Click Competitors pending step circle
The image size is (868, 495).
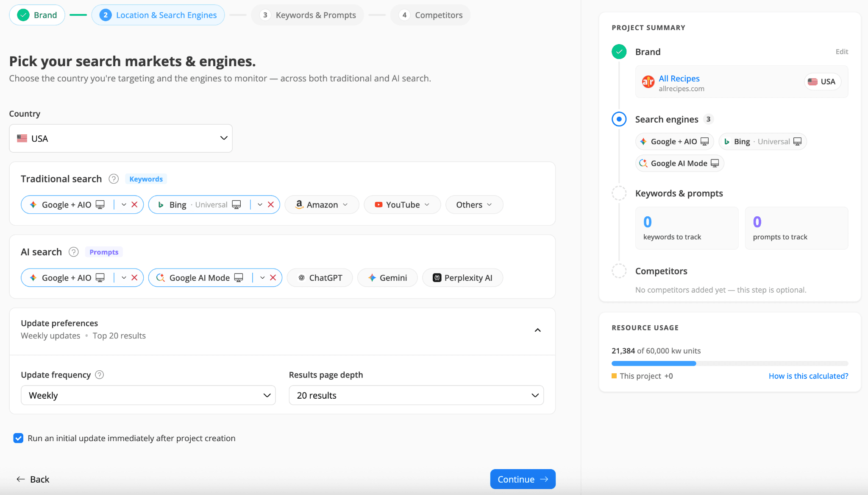[x=619, y=271]
